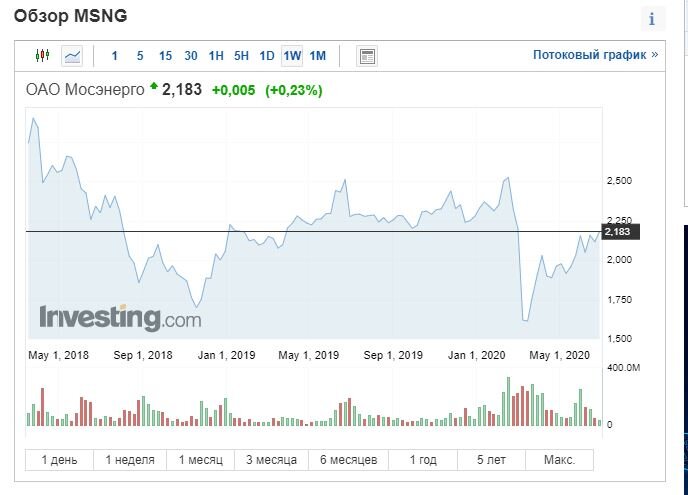Click the Обзор MSNG heading

71,16
